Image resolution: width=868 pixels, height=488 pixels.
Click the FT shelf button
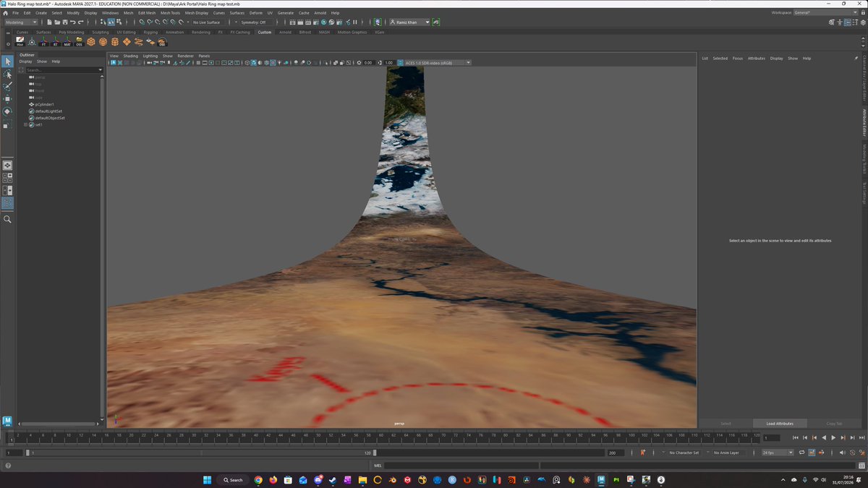43,42
